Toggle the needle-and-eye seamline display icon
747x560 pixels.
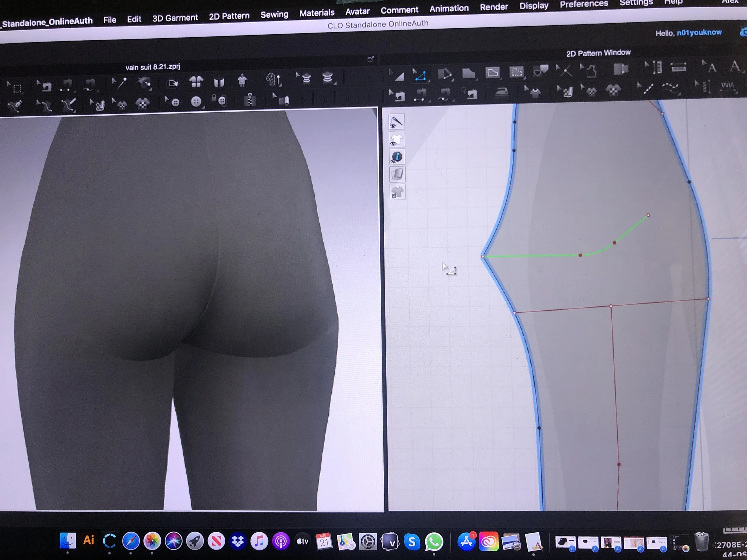click(x=397, y=122)
